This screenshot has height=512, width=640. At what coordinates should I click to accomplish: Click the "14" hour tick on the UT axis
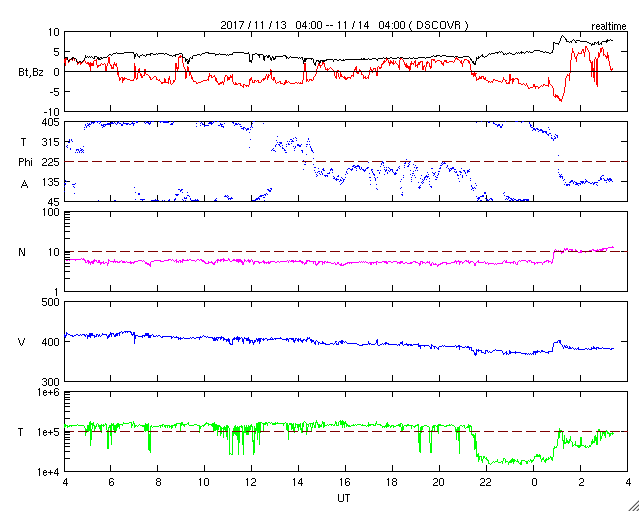click(x=299, y=482)
